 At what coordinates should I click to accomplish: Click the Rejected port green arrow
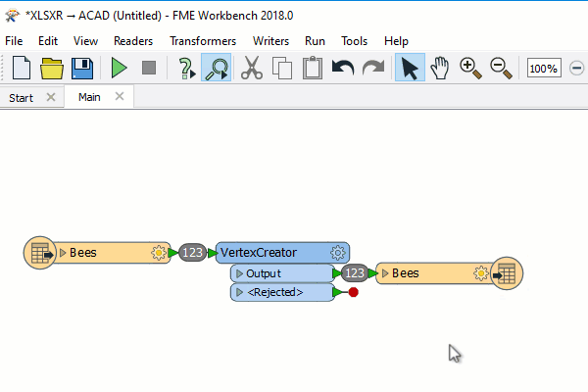(337, 292)
